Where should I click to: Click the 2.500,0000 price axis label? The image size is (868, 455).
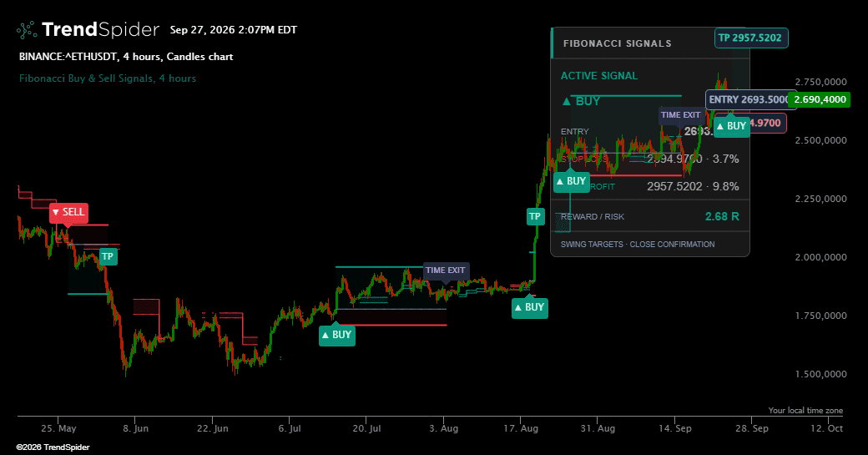pyautogui.click(x=820, y=140)
